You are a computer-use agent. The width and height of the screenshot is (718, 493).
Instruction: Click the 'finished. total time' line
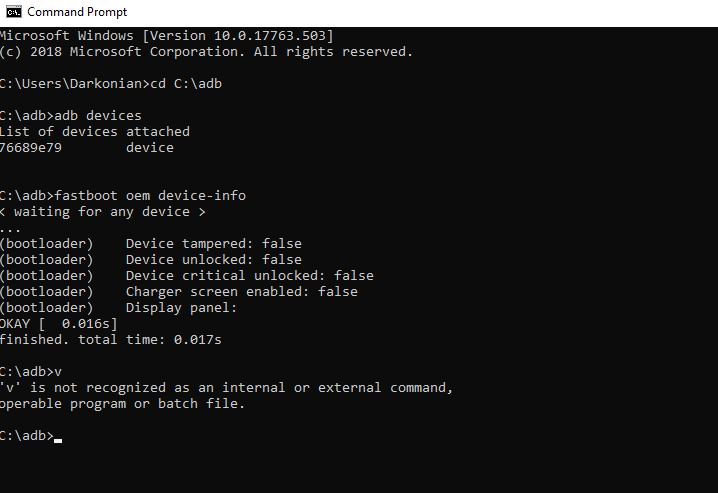110,339
